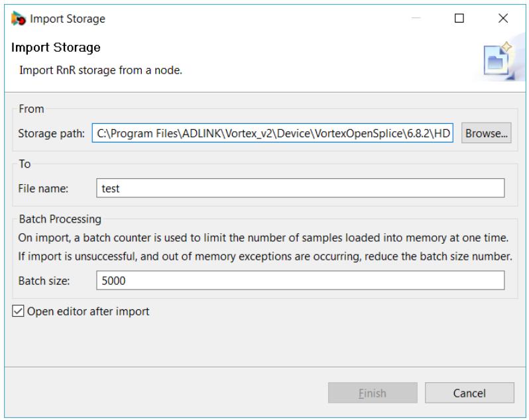
Task: Click the 'Batch size:' label
Action: (44, 281)
